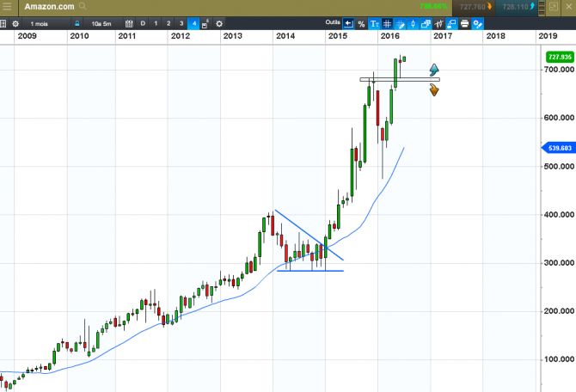This screenshot has height=392, width=576.
Task: Click the orange down arrow sell marker
Action: tap(434, 89)
